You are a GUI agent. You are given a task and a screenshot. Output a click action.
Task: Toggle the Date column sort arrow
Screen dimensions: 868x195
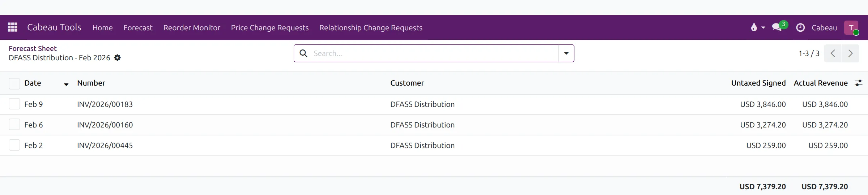(x=66, y=84)
